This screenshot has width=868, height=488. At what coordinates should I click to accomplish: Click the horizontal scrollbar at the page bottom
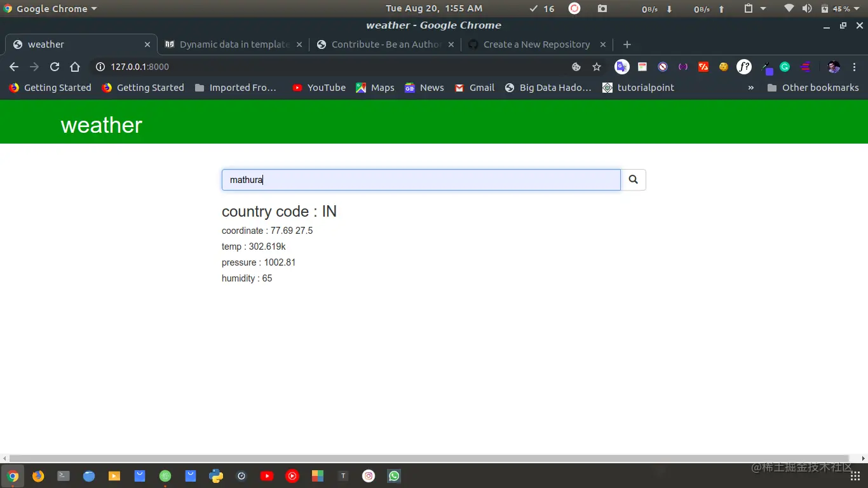[430, 458]
